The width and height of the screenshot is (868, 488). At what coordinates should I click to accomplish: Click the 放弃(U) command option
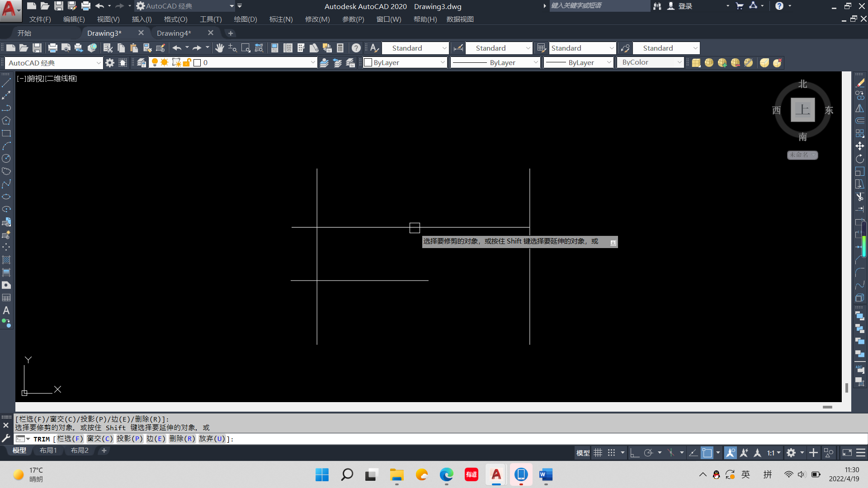pos(212,439)
